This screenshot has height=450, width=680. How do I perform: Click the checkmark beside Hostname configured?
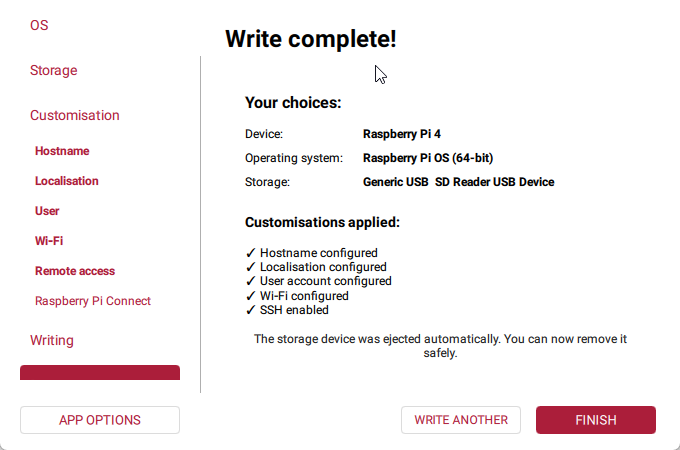pos(250,253)
